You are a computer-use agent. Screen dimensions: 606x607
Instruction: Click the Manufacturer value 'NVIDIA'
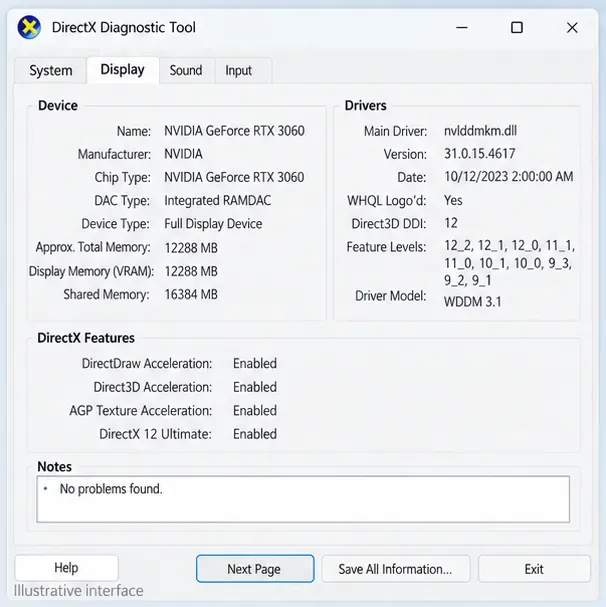coord(183,154)
